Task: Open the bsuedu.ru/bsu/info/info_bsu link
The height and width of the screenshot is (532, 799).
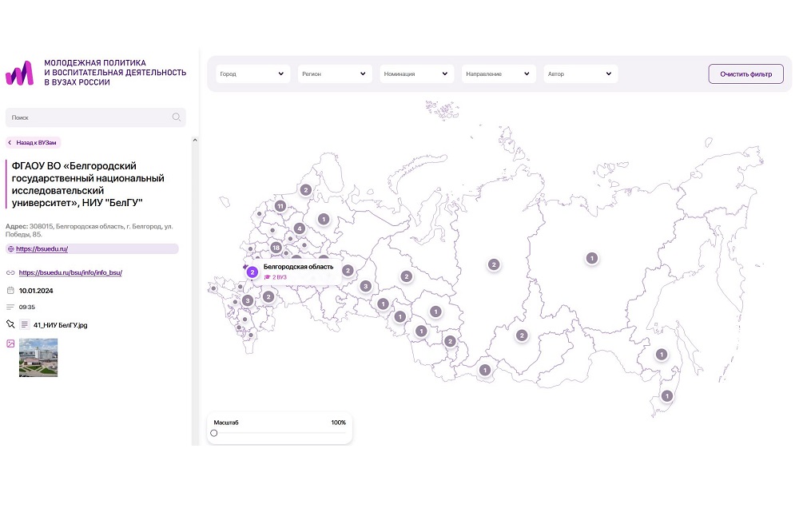Action: pyautogui.click(x=70, y=272)
